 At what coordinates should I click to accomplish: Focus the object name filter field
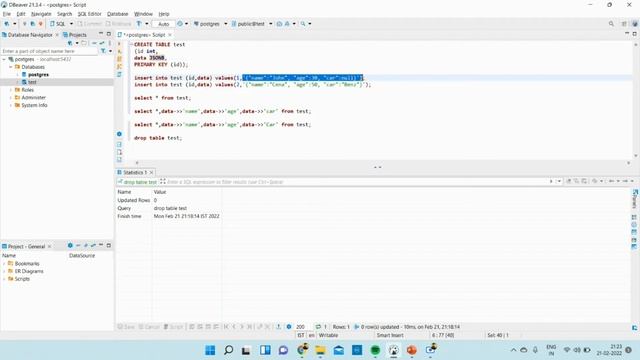[x=49, y=51]
